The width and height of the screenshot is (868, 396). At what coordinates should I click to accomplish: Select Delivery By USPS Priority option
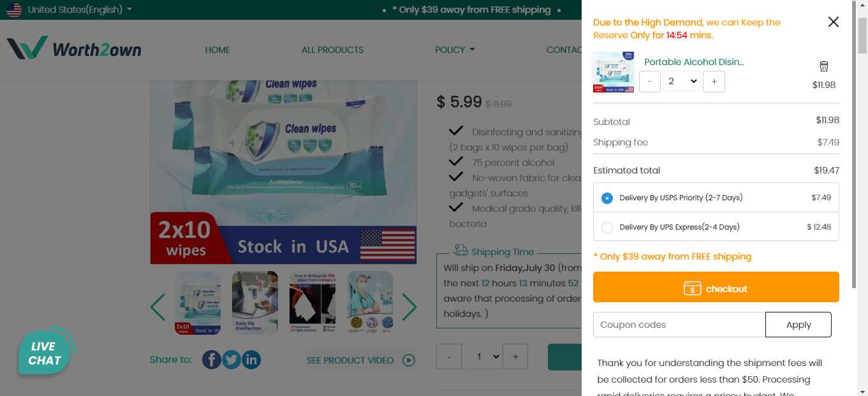(607, 198)
